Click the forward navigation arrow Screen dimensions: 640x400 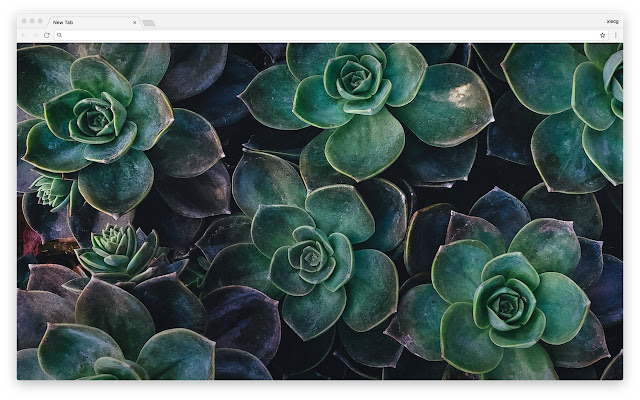[x=35, y=36]
